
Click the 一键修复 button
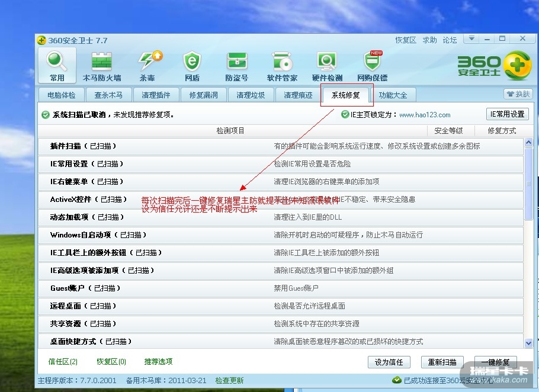(x=495, y=362)
